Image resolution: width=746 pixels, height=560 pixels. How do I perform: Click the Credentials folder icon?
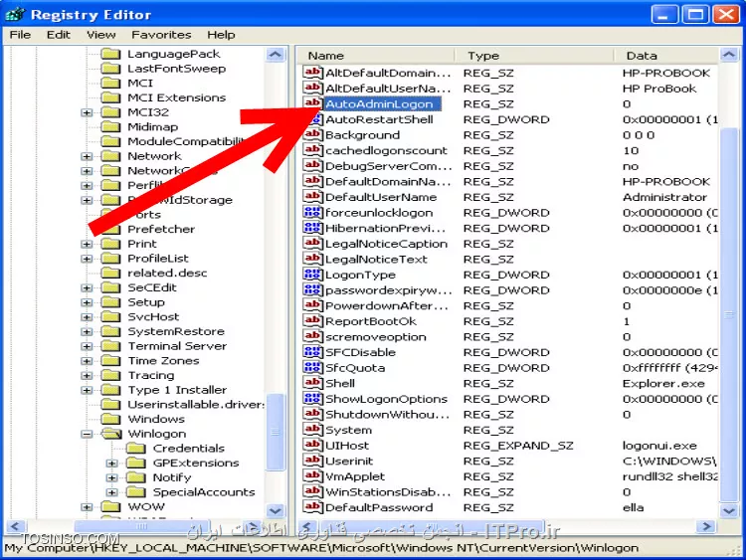(136, 449)
